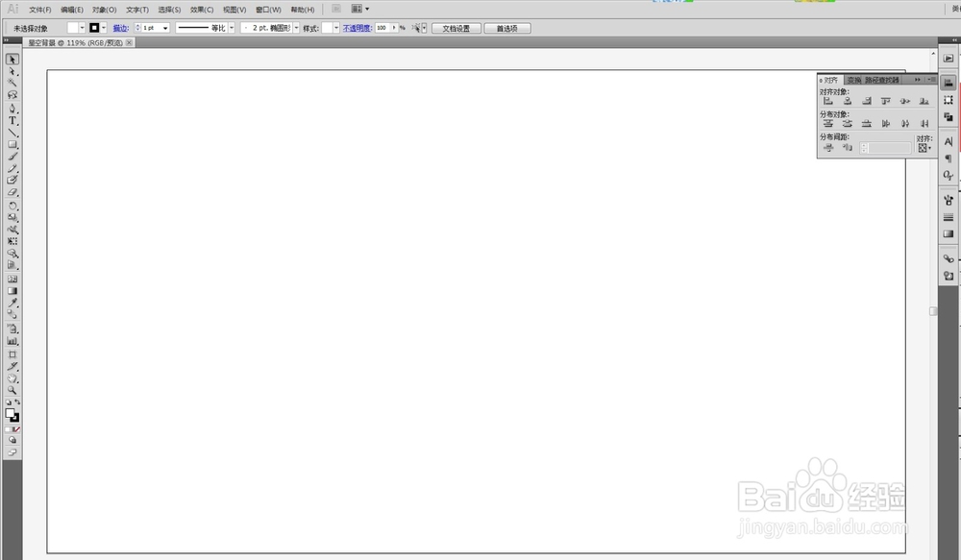Click Horizontal Align Center icon
Screen dimensions: 961x560
point(847,101)
